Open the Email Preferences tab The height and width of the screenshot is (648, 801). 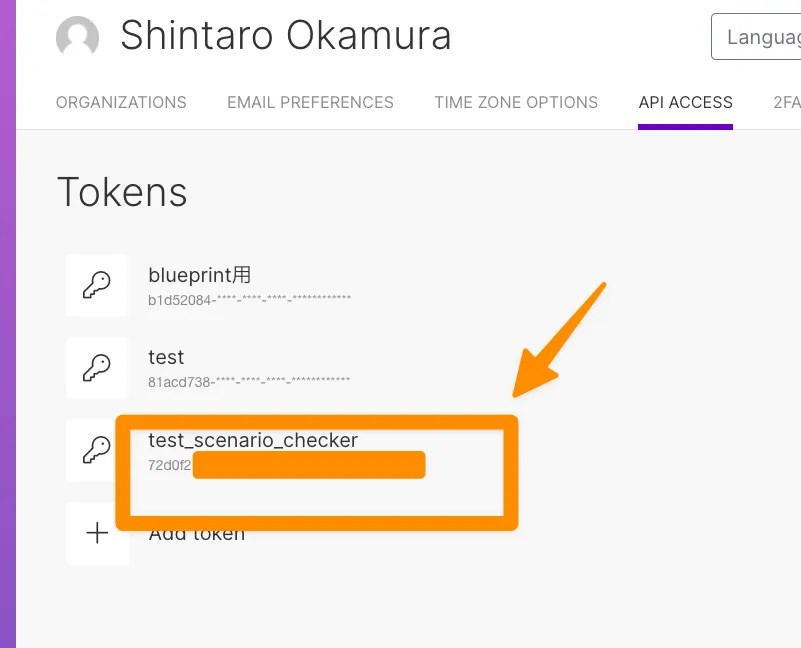(x=310, y=102)
